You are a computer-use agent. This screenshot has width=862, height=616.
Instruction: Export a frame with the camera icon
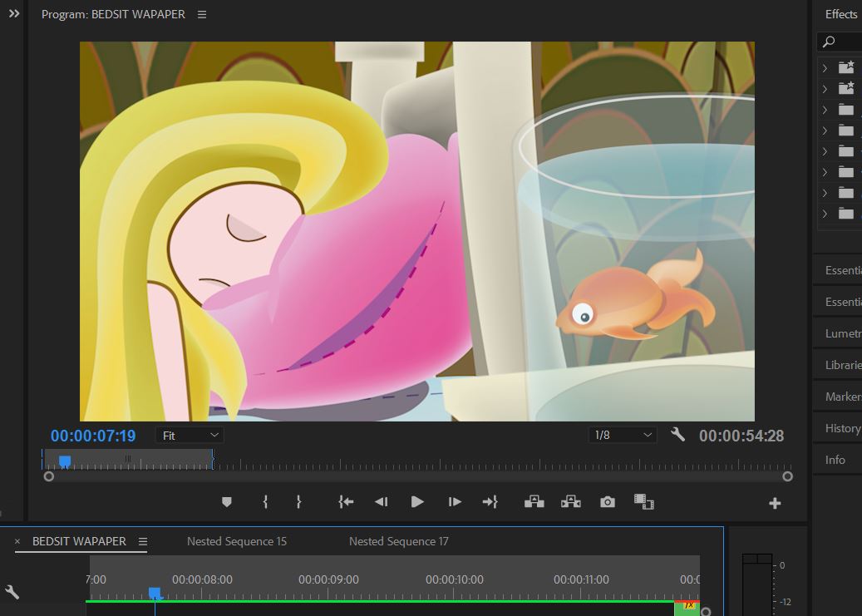click(608, 501)
